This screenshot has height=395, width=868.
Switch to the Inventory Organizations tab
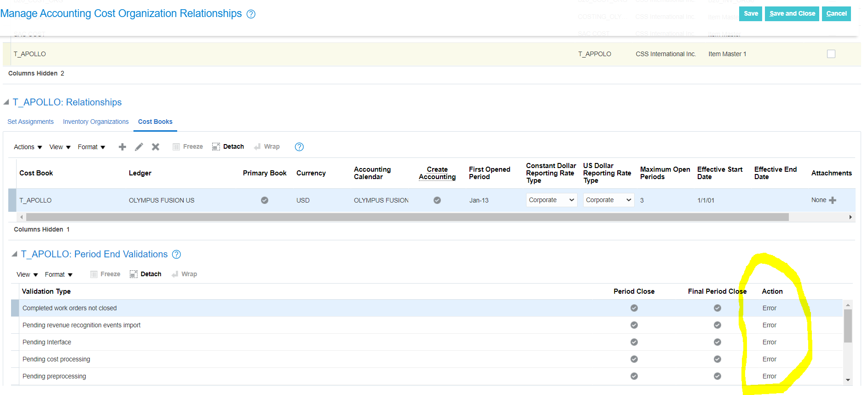point(96,122)
